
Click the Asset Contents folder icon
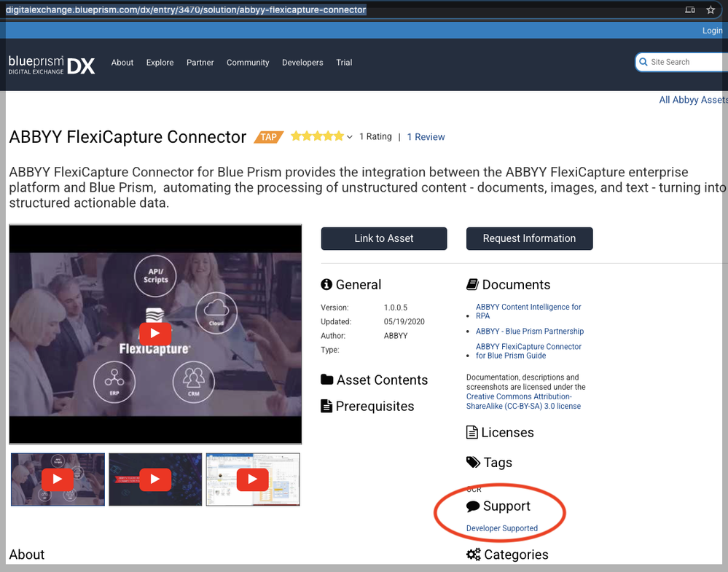pos(327,380)
